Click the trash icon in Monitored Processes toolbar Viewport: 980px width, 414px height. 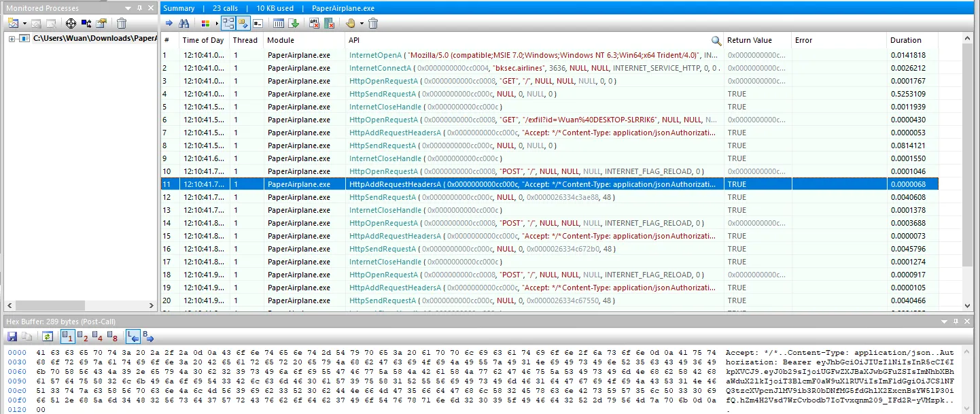122,23
